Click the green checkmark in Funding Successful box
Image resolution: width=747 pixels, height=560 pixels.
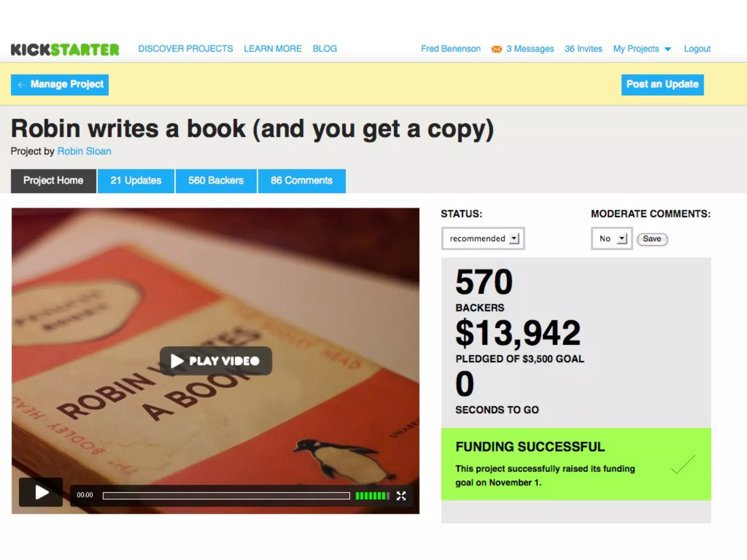(x=683, y=464)
